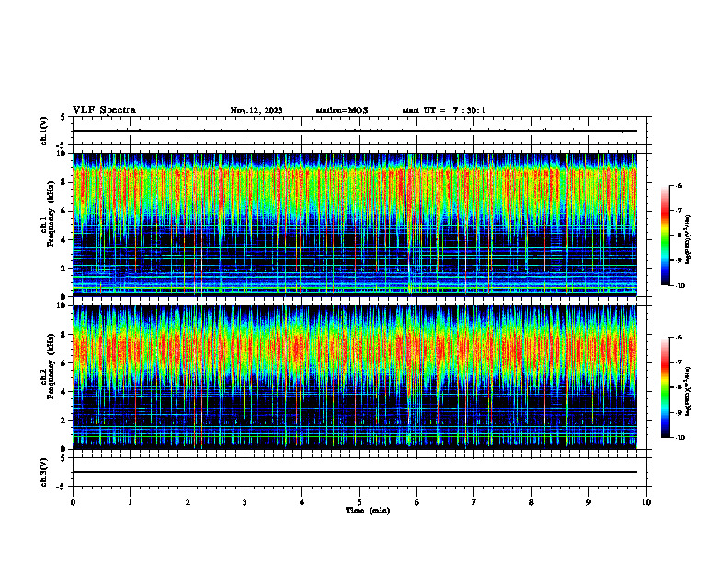The width and height of the screenshot is (728, 563).
Task: Click the "-10" tick on ch.2 colorbar
Action: coord(679,438)
